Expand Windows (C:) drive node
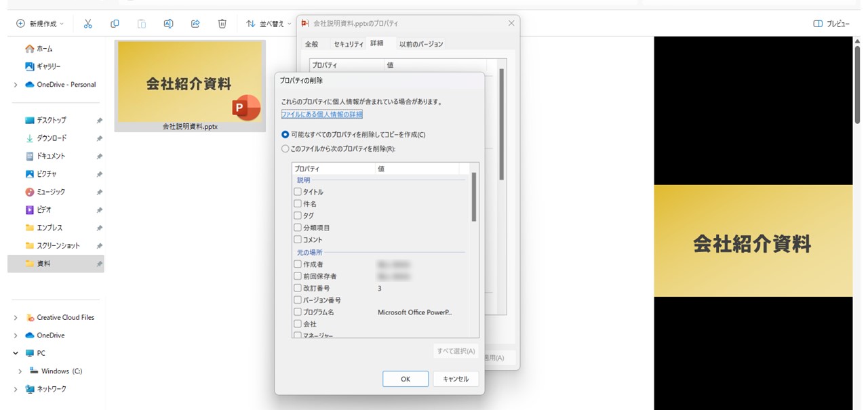The height and width of the screenshot is (410, 868). tap(20, 371)
